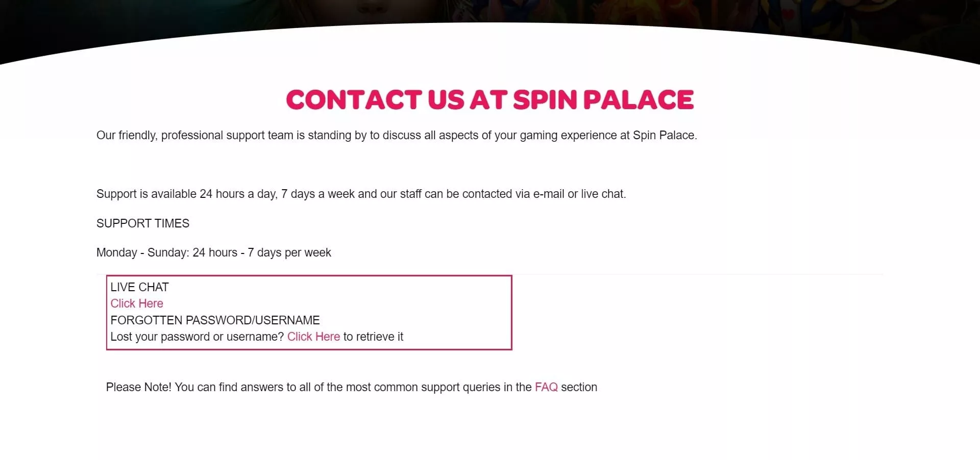Open live chat via its Click Here link
This screenshot has width=980, height=460.
pos(137,303)
